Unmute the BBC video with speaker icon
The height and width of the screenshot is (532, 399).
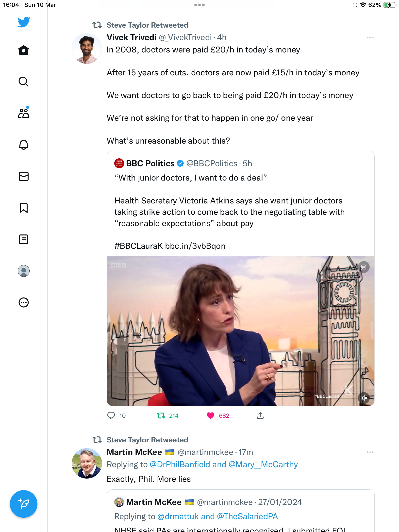pyautogui.click(x=364, y=398)
